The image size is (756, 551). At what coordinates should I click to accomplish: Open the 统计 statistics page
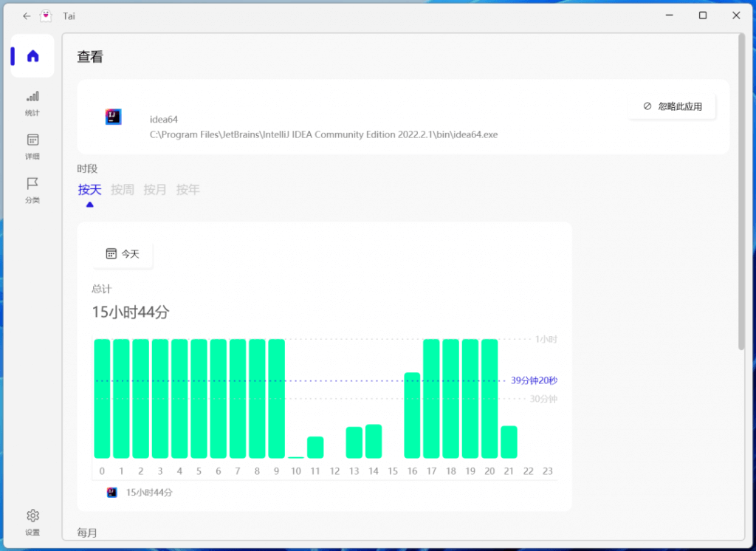click(x=32, y=103)
